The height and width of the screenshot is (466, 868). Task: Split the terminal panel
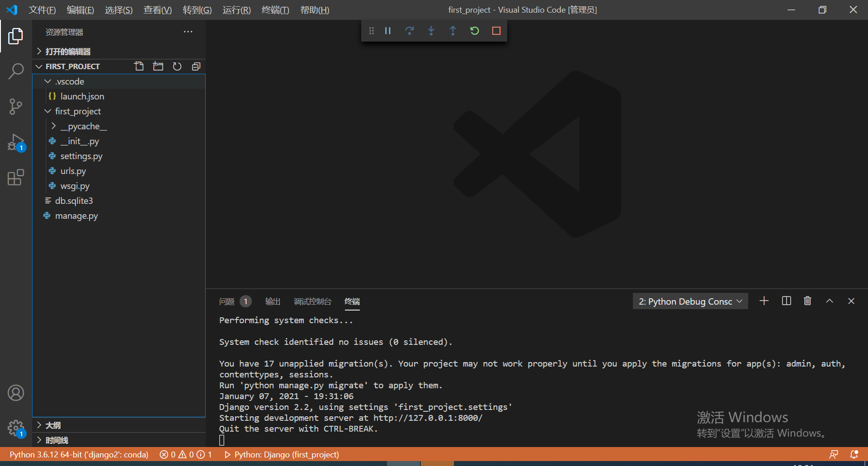[x=787, y=301]
